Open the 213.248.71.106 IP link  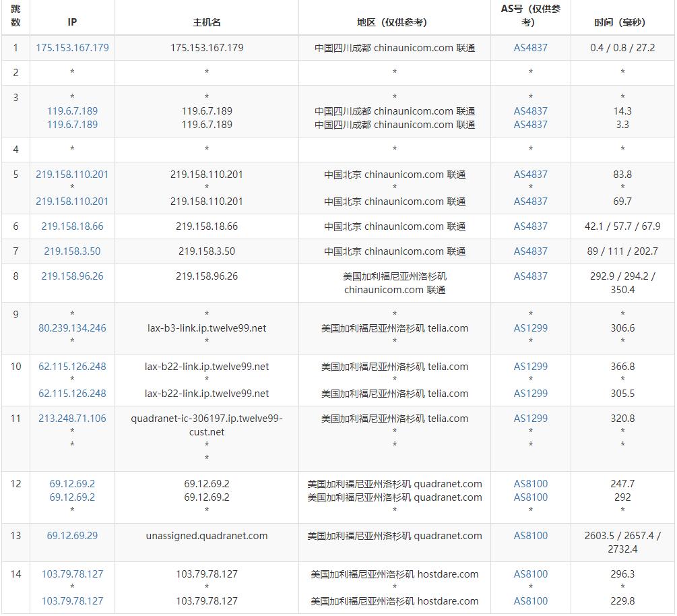(x=72, y=419)
